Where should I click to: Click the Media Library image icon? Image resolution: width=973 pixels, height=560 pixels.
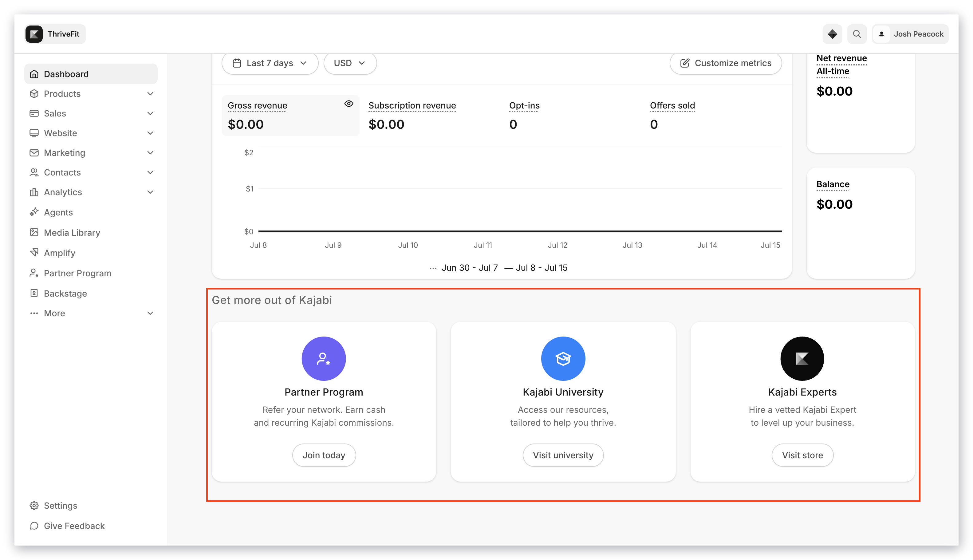click(34, 232)
